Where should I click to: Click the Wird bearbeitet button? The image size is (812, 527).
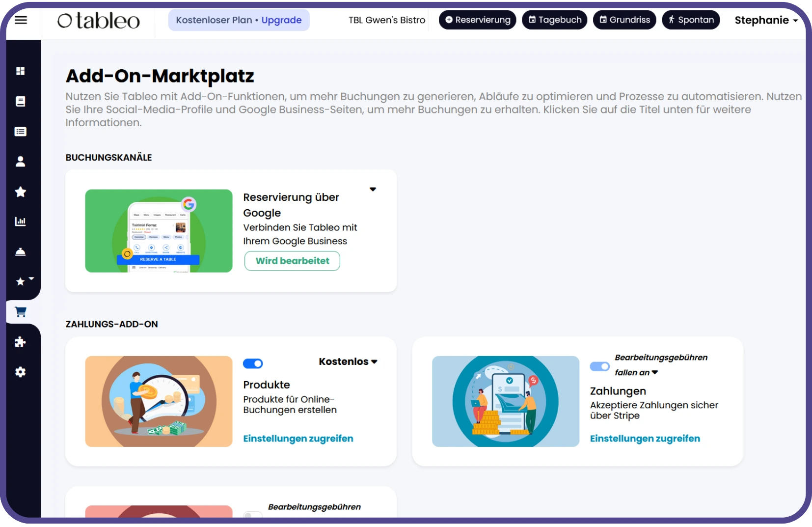tap(292, 261)
